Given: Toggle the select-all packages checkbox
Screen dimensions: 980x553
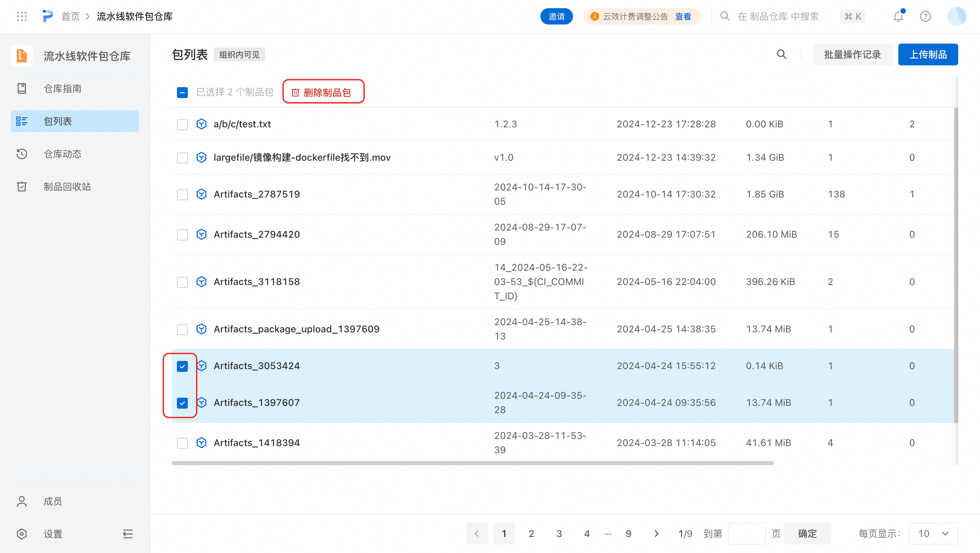Looking at the screenshot, I should click(182, 93).
